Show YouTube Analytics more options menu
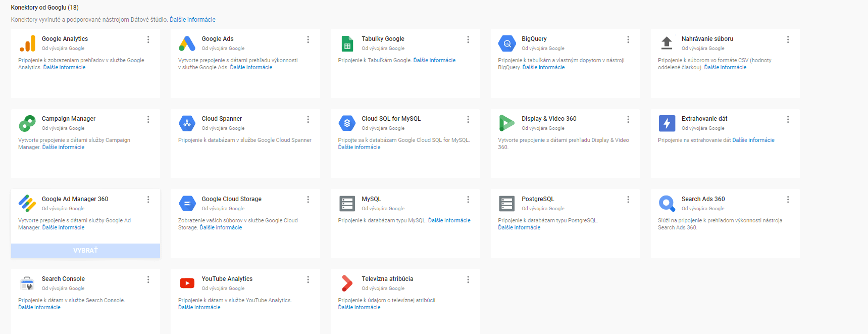The width and height of the screenshot is (868, 334). 308,279
